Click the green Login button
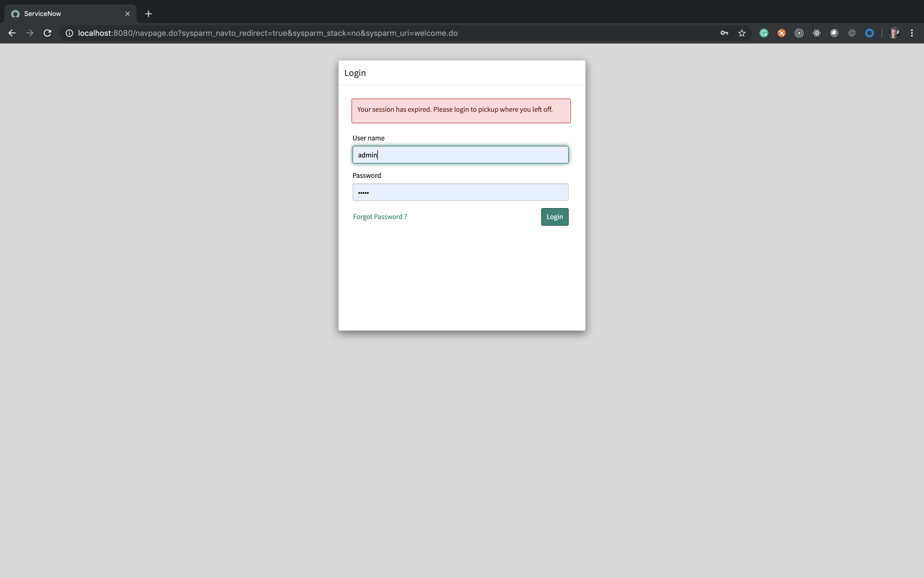The width and height of the screenshot is (924, 578). coord(555,217)
